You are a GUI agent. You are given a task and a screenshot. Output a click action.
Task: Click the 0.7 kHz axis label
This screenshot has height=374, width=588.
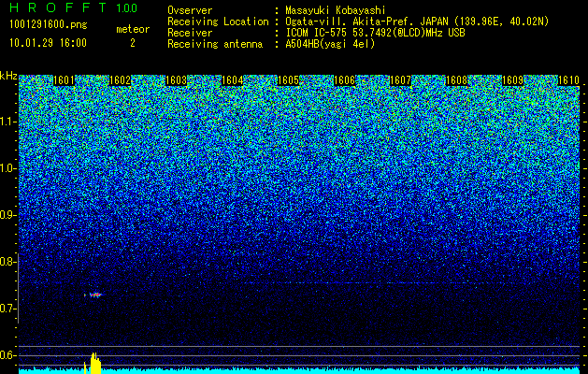[7, 309]
